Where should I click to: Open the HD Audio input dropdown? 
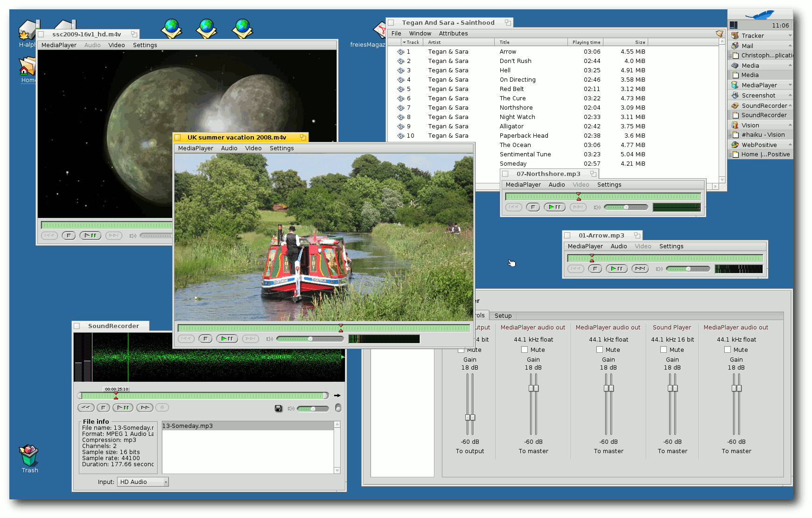click(143, 482)
